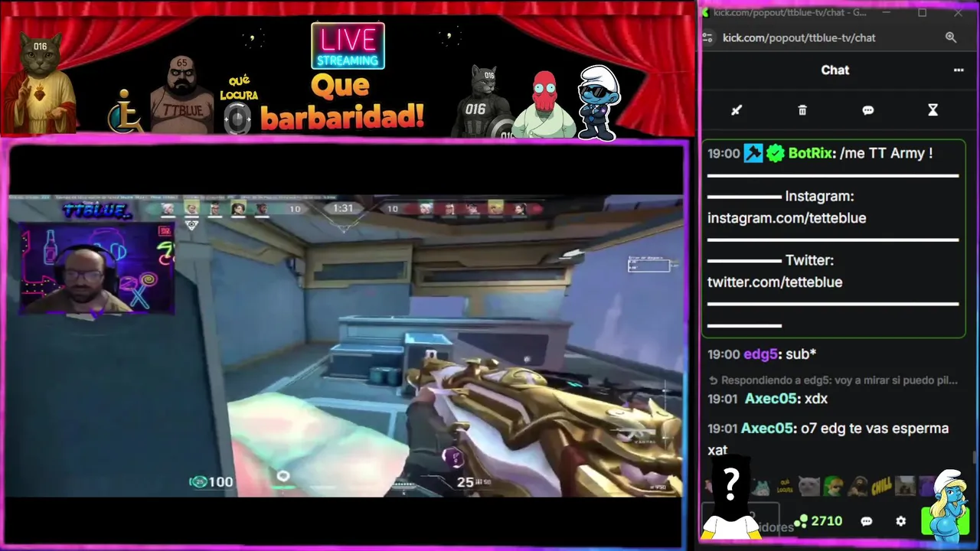Click the trash can clear-chat icon
Screen dimensions: 980x551
(x=802, y=110)
